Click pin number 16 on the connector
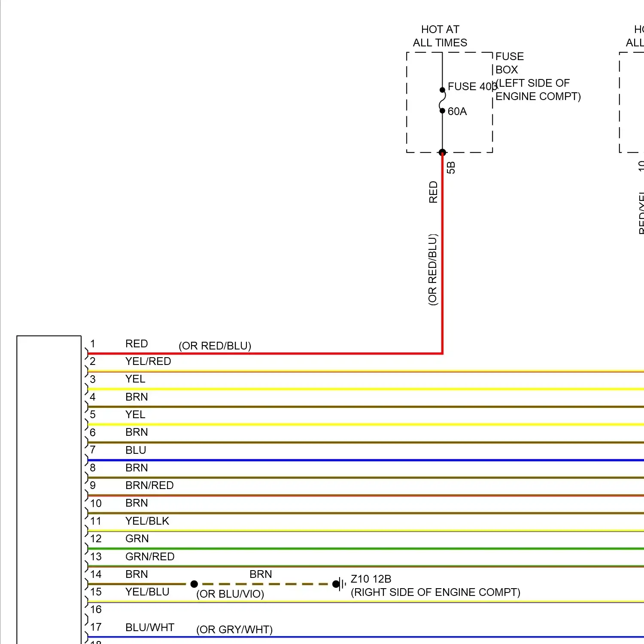This screenshot has width=644, height=644. click(x=96, y=609)
